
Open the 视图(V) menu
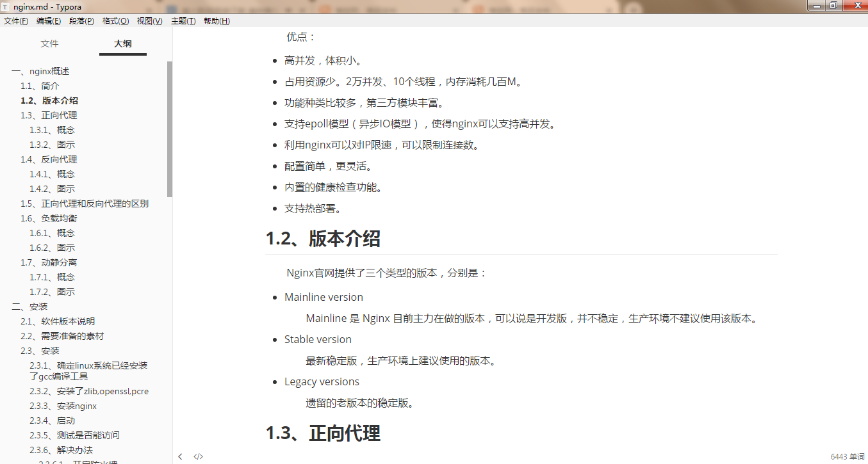pyautogui.click(x=149, y=20)
